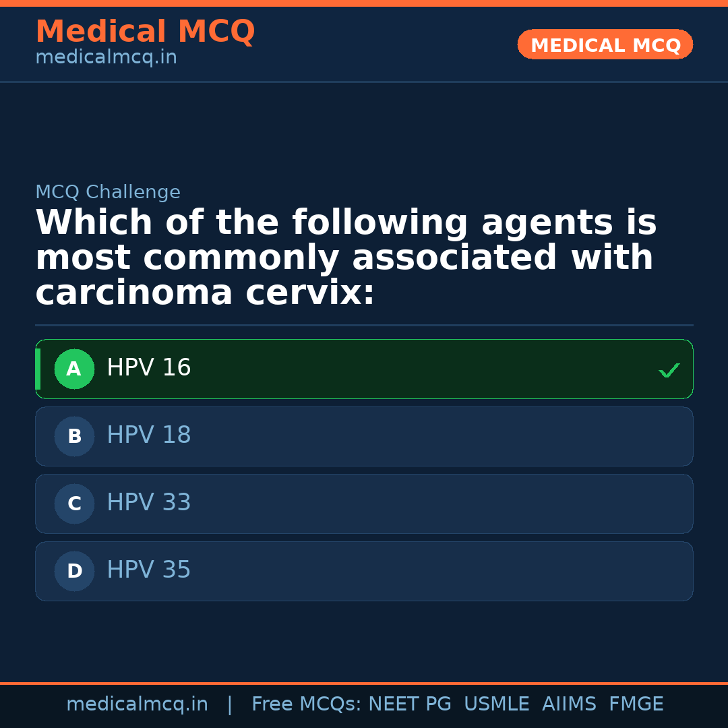Choose the HPV 35 answer text
The image size is (728, 728).
[x=149, y=570]
